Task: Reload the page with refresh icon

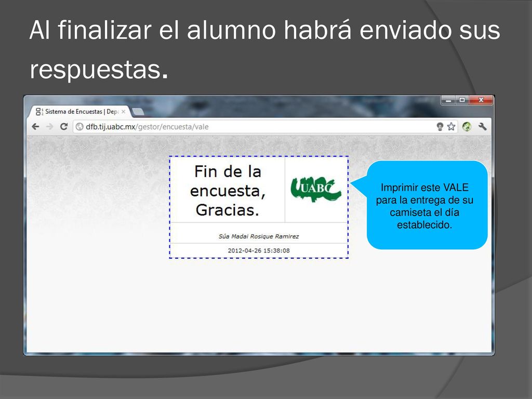Action: 63,127
